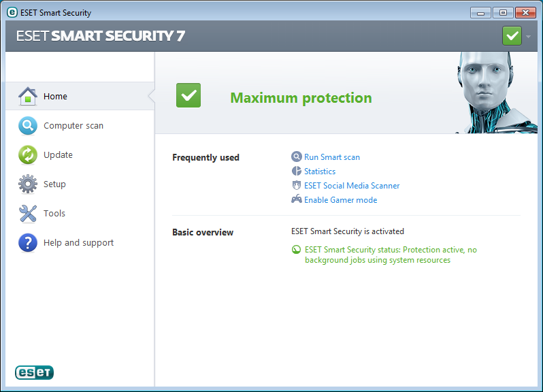Go to the Setup menu item

pyautogui.click(x=54, y=184)
